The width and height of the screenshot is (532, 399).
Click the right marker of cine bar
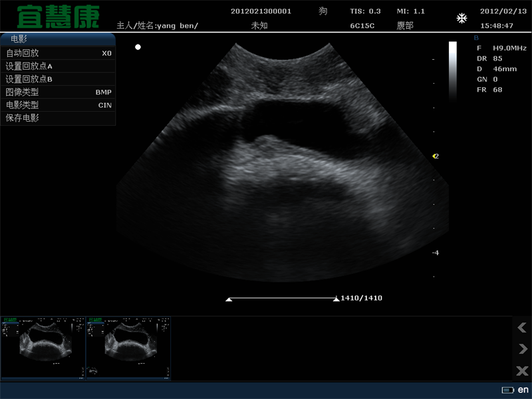(x=336, y=299)
